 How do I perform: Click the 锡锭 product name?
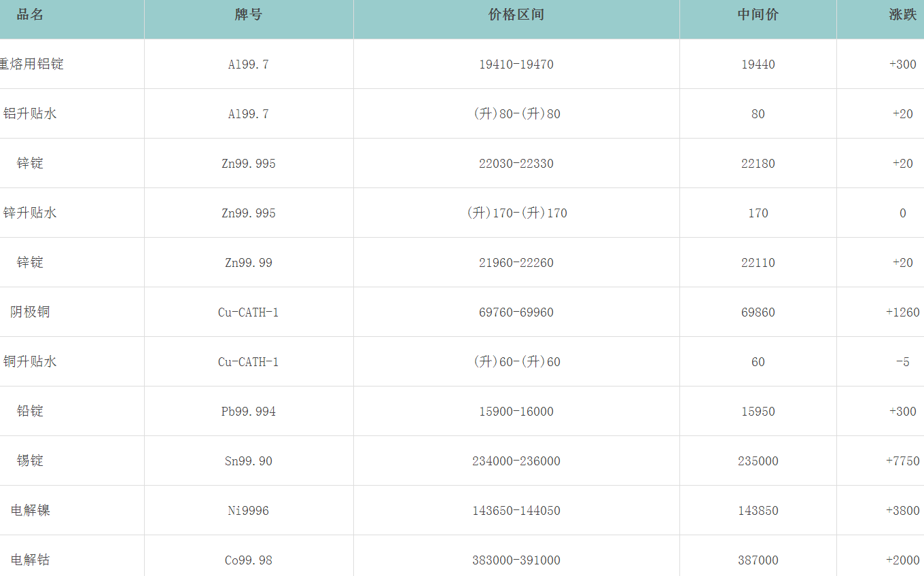click(30, 461)
